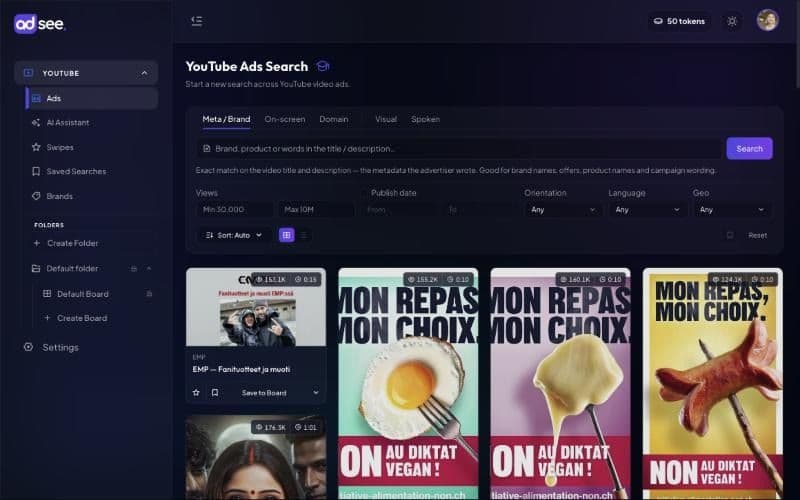Switch to the On-screen tab

point(285,119)
